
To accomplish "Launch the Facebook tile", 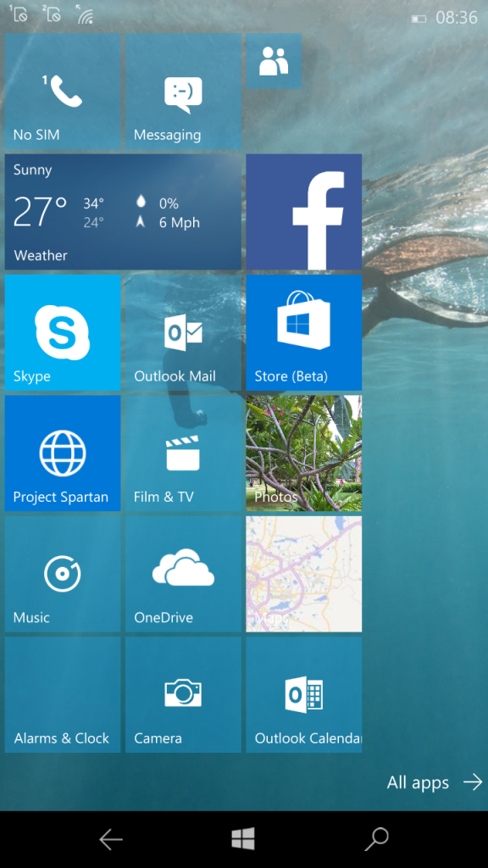I will point(304,212).
